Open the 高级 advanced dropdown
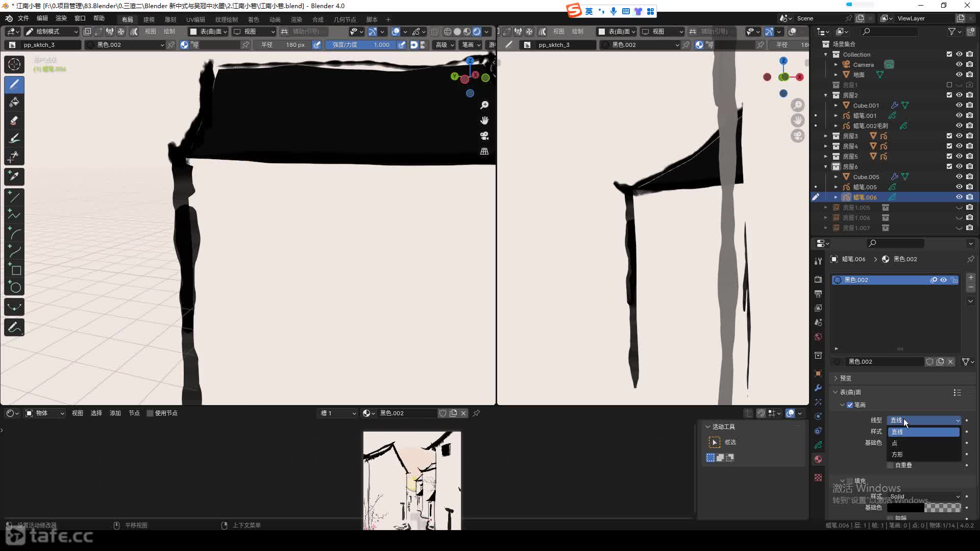This screenshot has height=551, width=980. coord(445,45)
